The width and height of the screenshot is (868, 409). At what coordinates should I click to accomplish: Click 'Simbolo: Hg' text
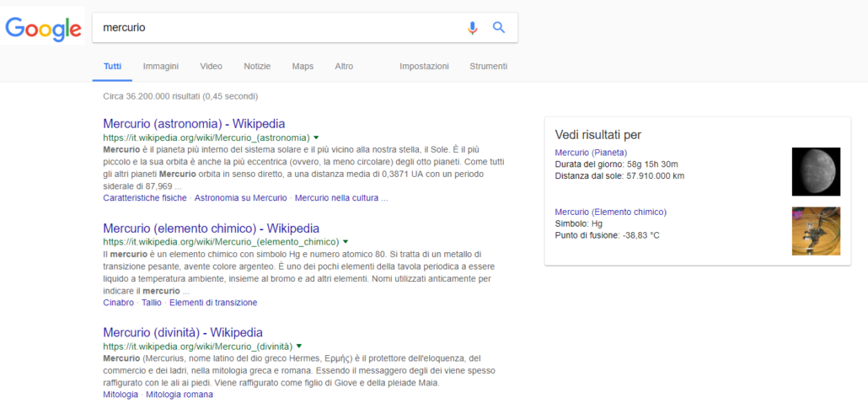click(x=578, y=224)
